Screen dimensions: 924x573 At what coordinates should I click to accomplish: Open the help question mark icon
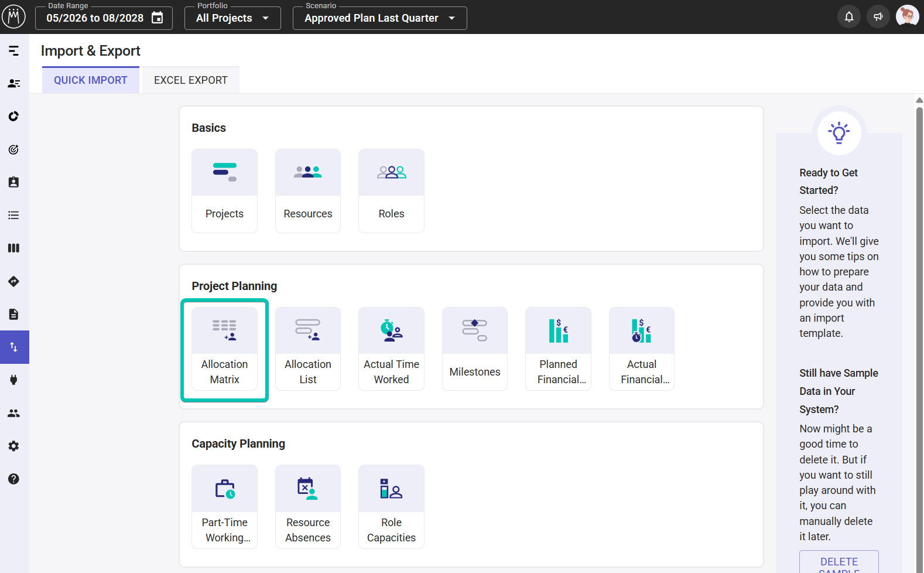point(14,479)
